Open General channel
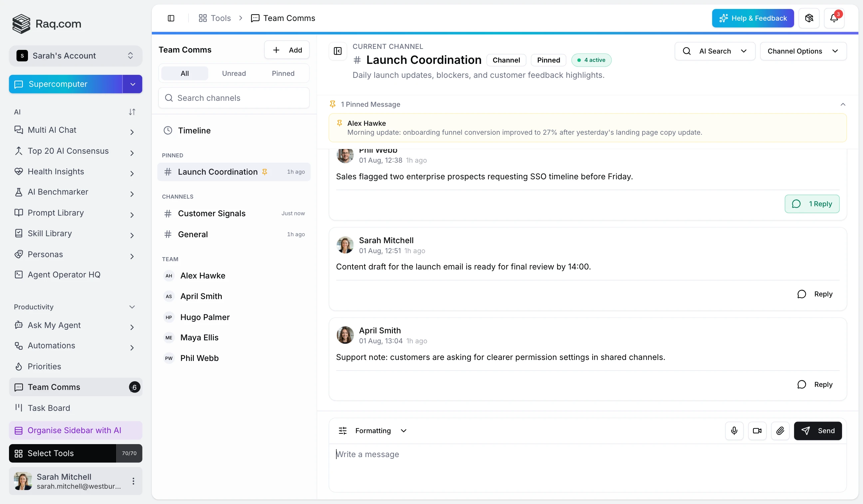The image size is (863, 504). click(x=234, y=234)
